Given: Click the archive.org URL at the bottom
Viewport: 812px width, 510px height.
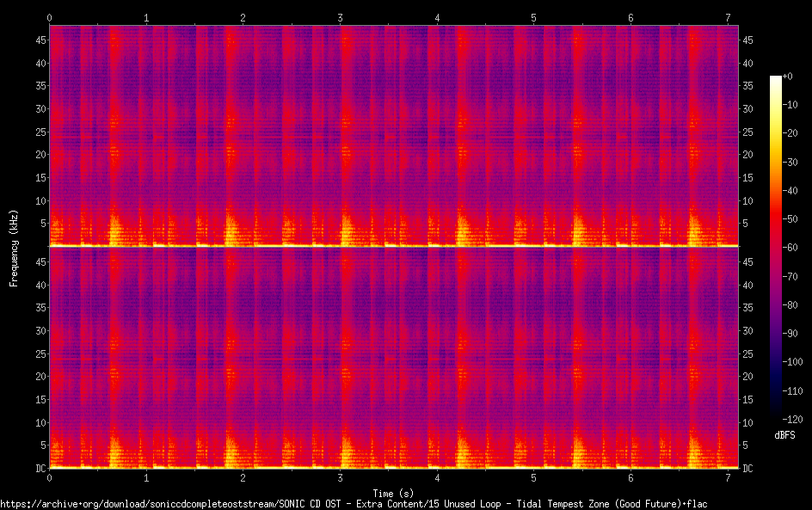Looking at the screenshot, I should [x=354, y=503].
